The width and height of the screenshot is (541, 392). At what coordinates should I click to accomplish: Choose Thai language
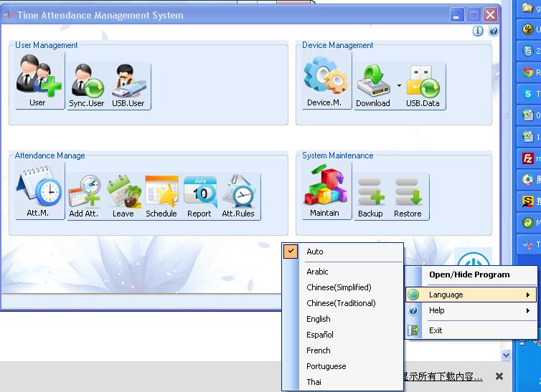click(343, 382)
